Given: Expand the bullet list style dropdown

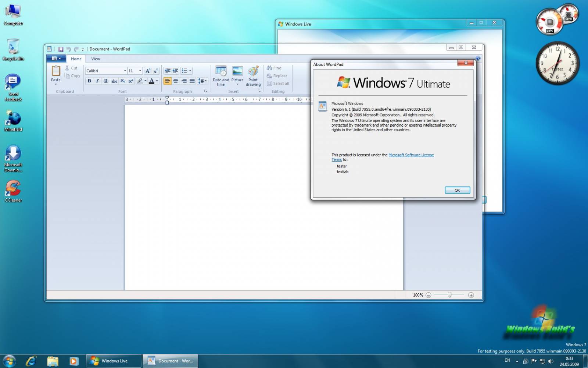Looking at the screenshot, I should (190, 71).
